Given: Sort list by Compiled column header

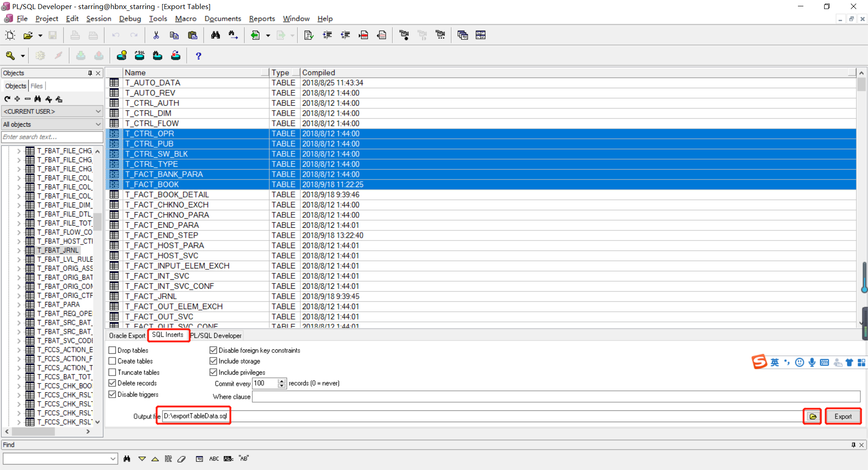Looking at the screenshot, I should point(578,72).
